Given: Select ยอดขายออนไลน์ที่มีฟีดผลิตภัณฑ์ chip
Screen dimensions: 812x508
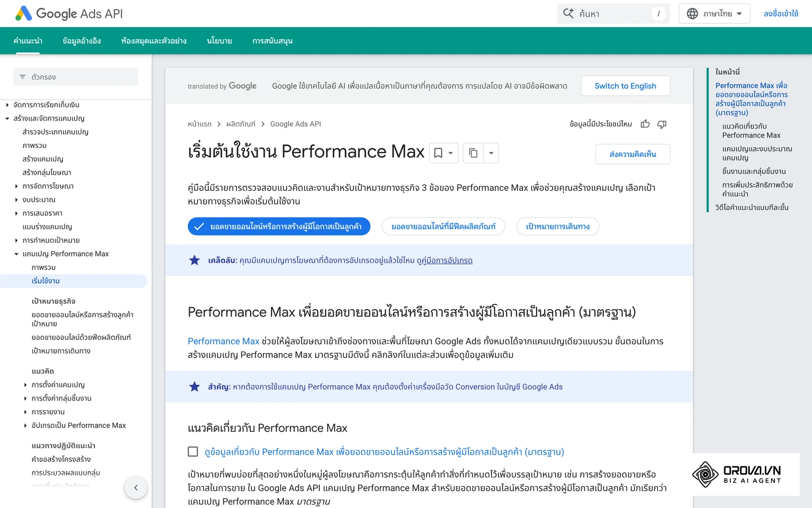Looking at the screenshot, I should [443, 227].
